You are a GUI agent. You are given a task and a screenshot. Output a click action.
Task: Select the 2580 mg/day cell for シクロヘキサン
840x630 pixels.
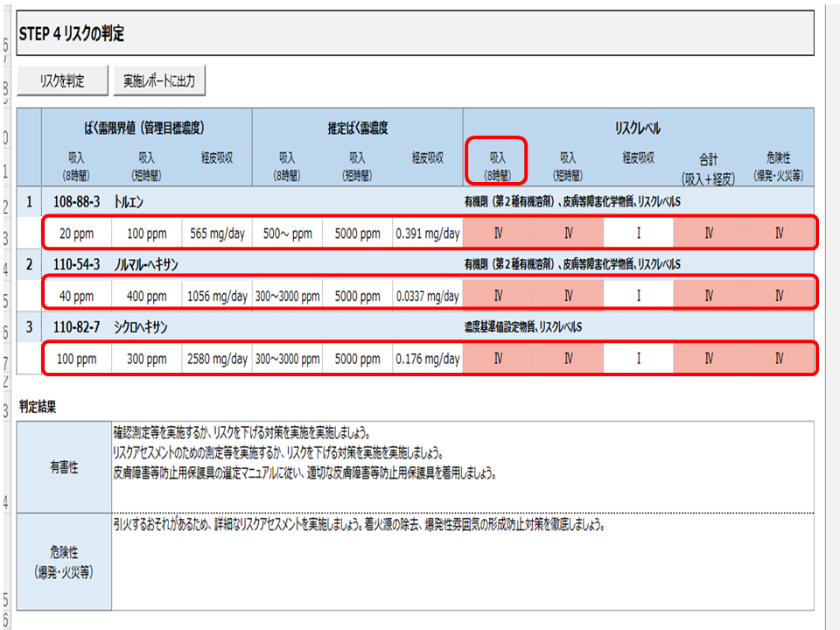217,359
